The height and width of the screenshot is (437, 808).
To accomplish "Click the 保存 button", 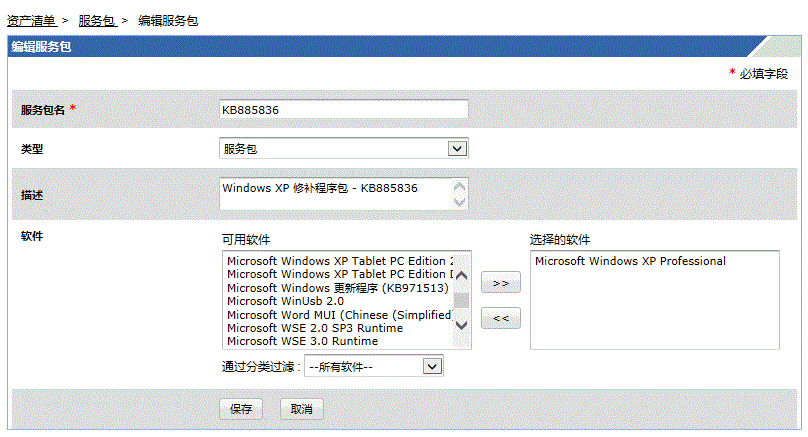I will coord(241,409).
